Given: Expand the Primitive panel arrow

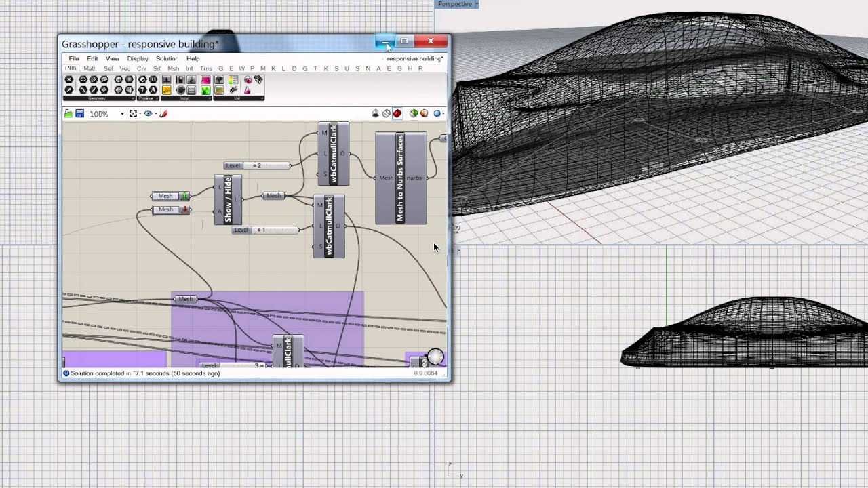Looking at the screenshot, I should pos(157,98).
